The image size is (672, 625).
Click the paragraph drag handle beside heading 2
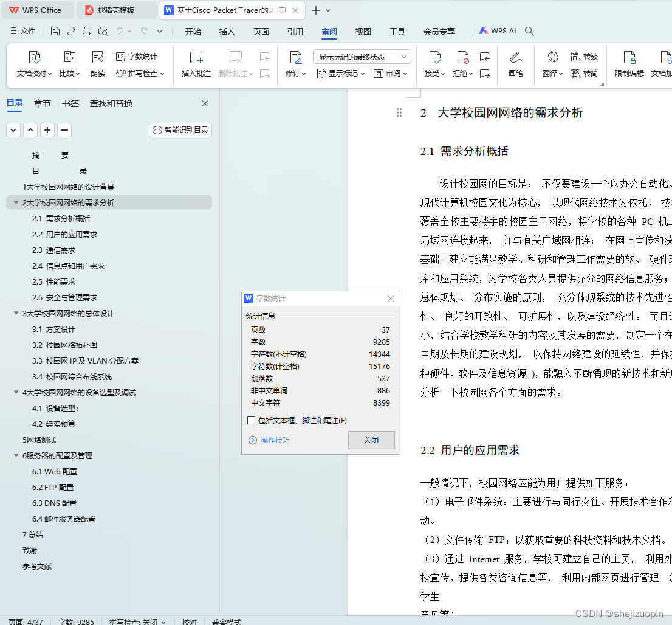click(x=399, y=113)
